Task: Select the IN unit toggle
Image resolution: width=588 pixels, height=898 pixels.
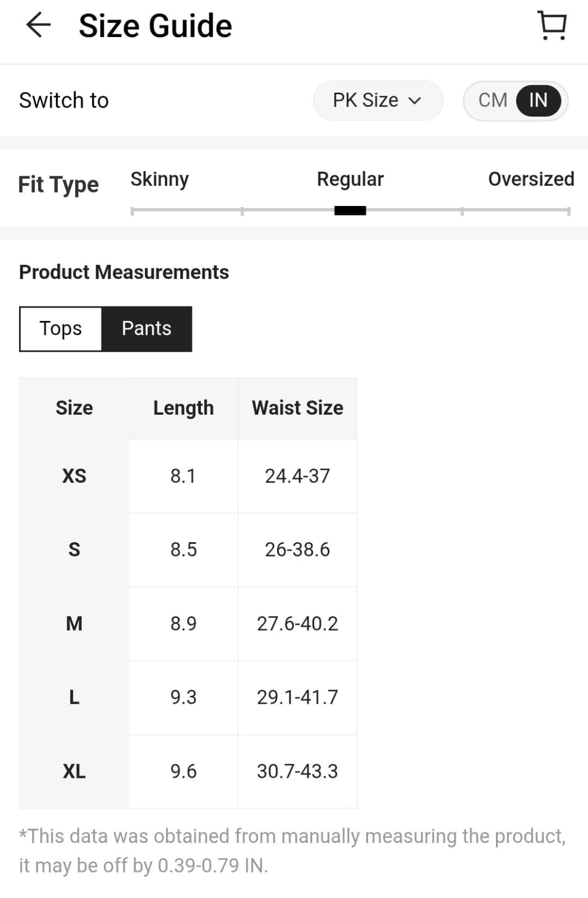Action: click(538, 100)
